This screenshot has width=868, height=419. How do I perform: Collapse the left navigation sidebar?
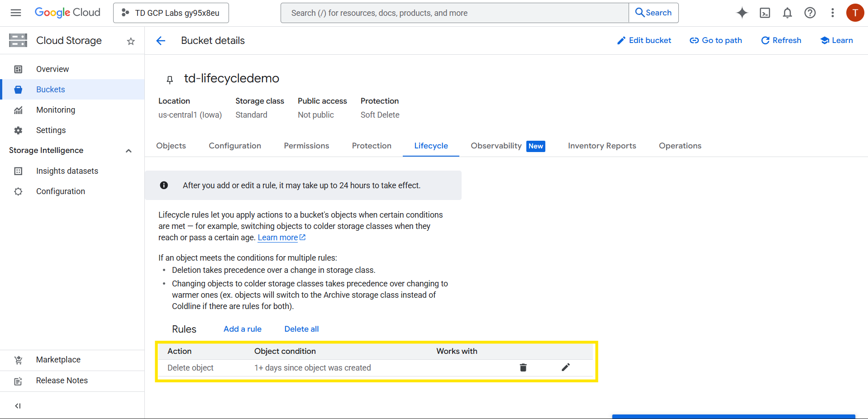point(18,406)
